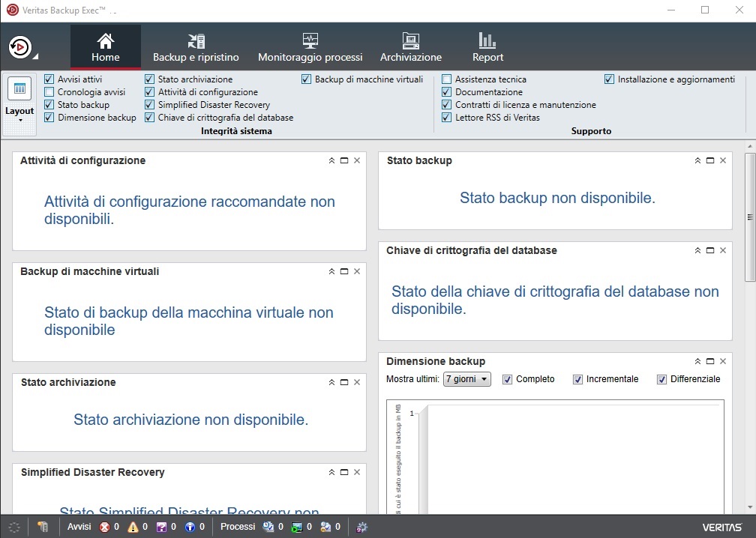Click the scrollbar down arrow

point(750,507)
